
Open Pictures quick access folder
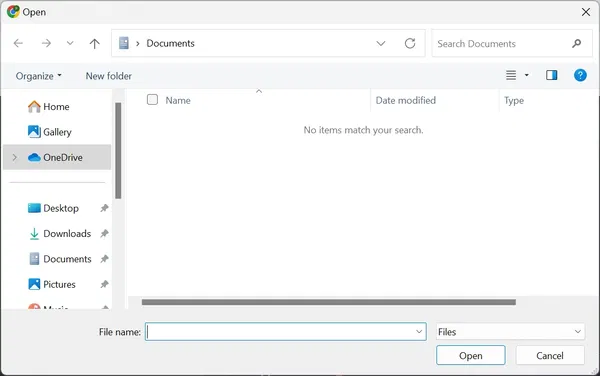pyautogui.click(x=52, y=284)
